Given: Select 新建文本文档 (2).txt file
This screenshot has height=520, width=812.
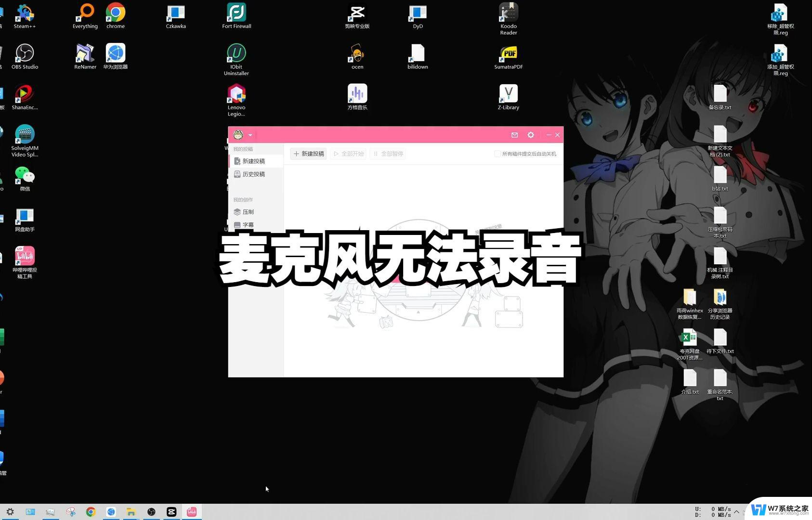Looking at the screenshot, I should point(720,141).
